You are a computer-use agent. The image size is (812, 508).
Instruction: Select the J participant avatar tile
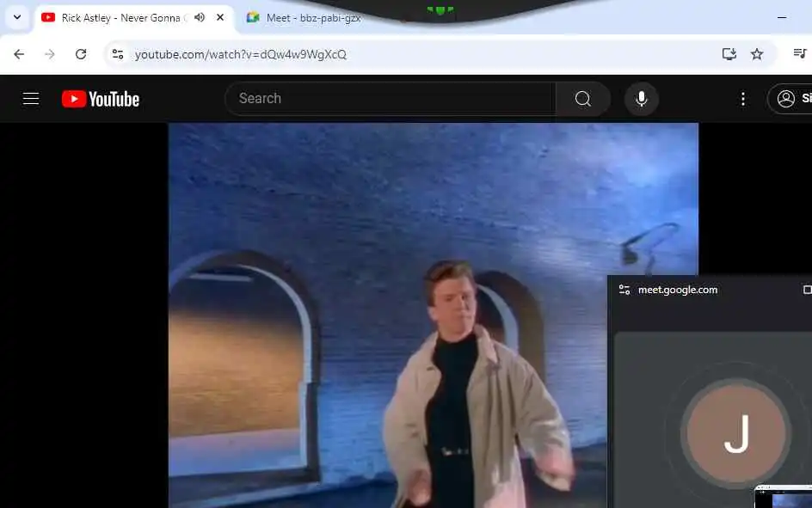[736, 433]
